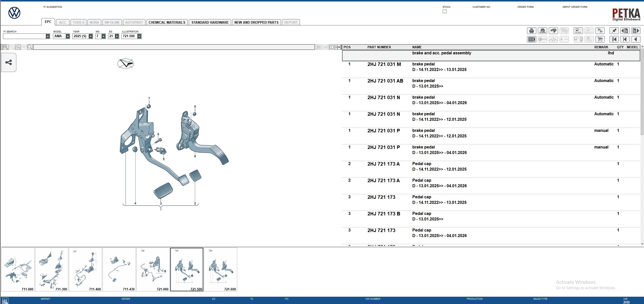Viewport: 644px width, 304px height.
Task: Open the print function icon
Action: tap(532, 31)
